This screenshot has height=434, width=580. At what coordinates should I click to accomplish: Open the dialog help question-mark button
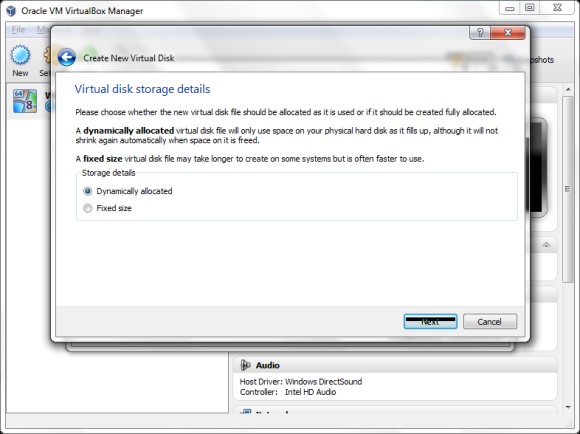coord(480,33)
